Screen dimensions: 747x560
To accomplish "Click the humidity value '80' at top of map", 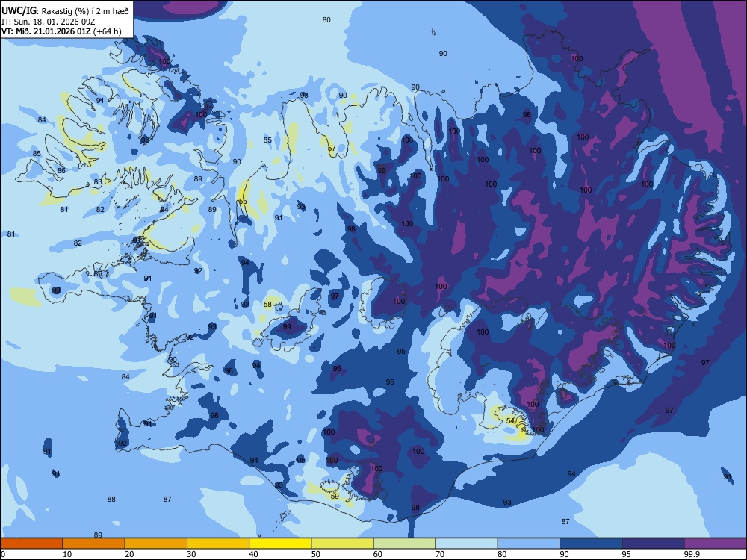I will (x=326, y=20).
